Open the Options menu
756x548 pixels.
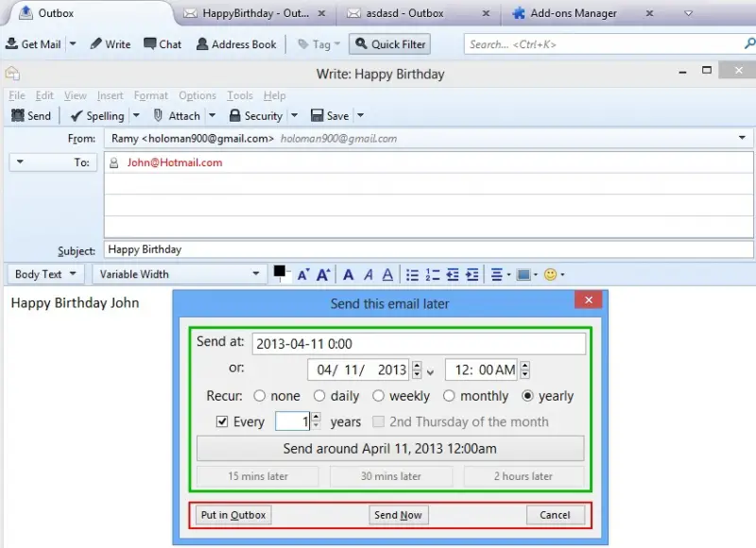pos(198,95)
